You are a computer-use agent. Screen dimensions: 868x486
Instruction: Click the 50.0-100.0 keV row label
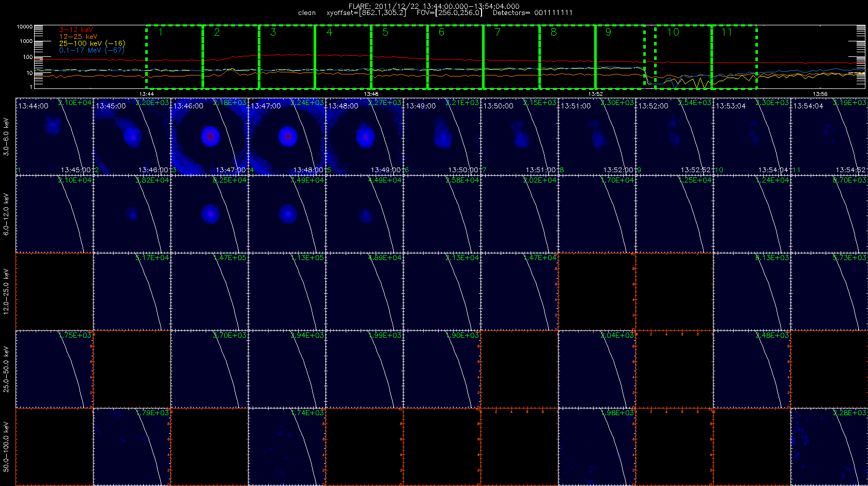click(x=6, y=447)
